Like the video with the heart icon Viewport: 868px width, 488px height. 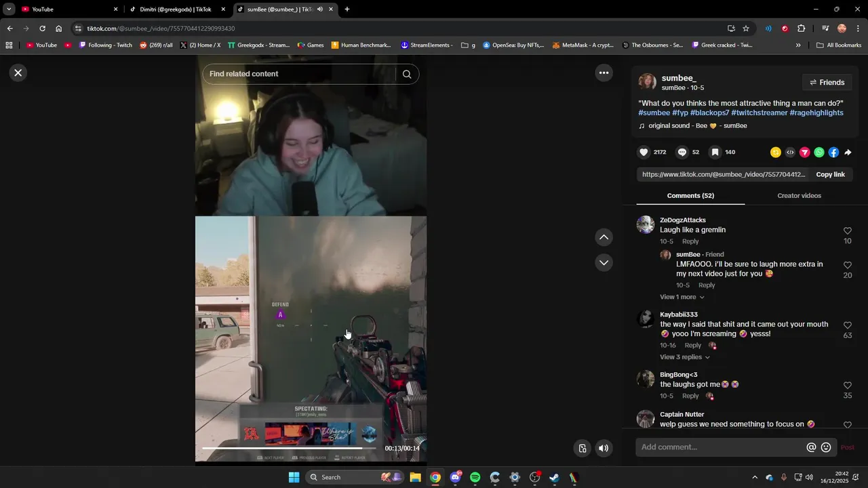[644, 152]
